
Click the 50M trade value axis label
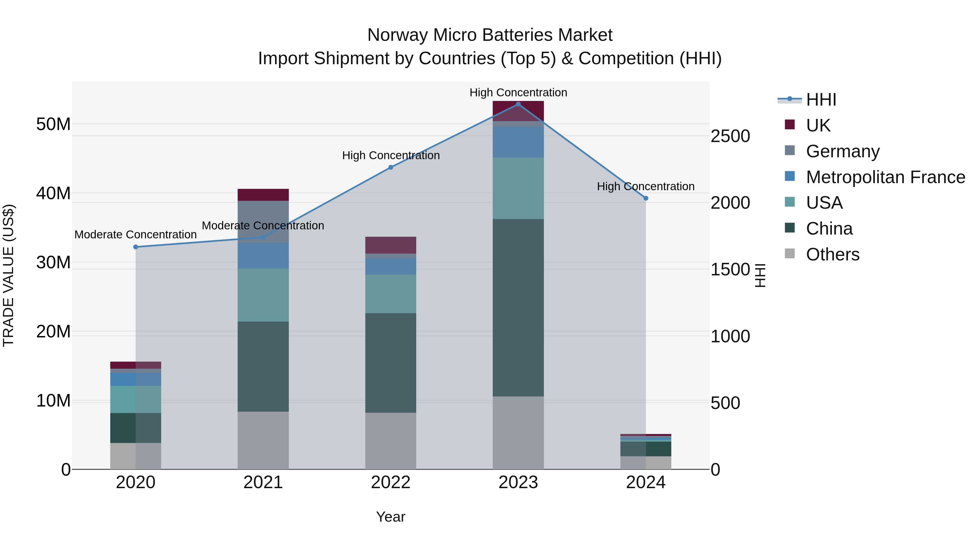pyautogui.click(x=53, y=124)
